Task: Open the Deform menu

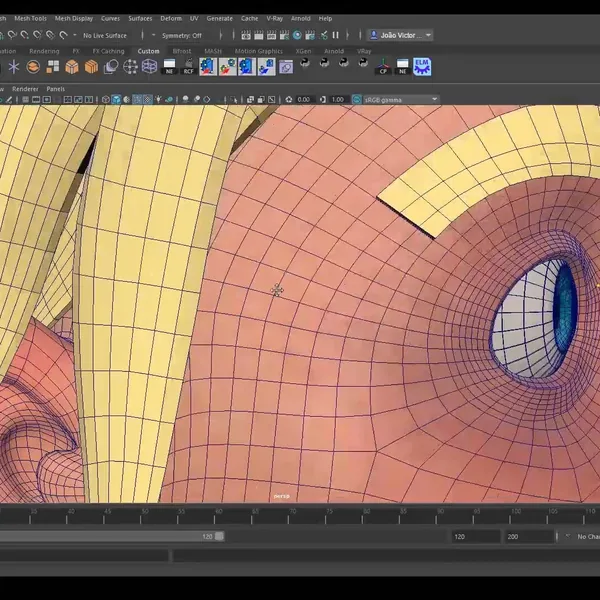Action: click(x=171, y=18)
